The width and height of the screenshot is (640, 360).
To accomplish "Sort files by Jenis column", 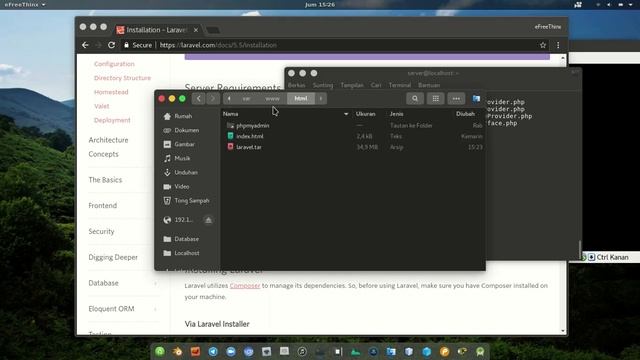I will coord(396,114).
